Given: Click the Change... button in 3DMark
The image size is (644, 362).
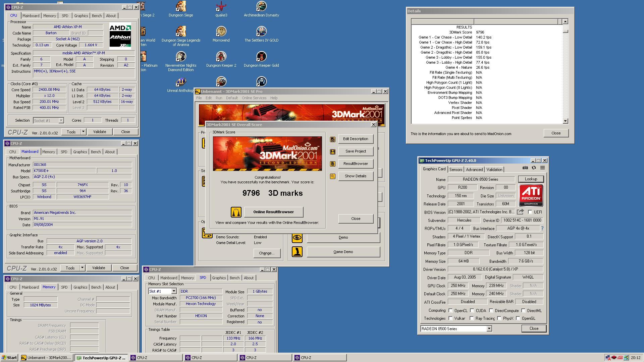Looking at the screenshot, I should 267,253.
